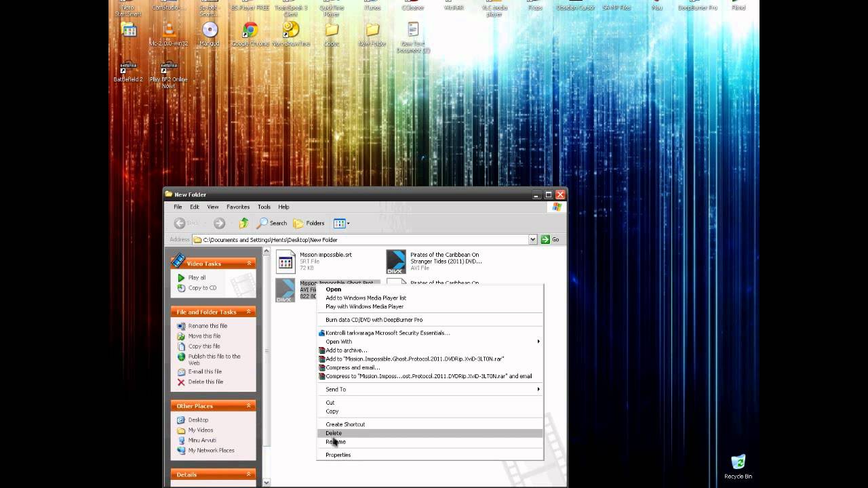
Task: Open the View menu
Action: (213, 207)
